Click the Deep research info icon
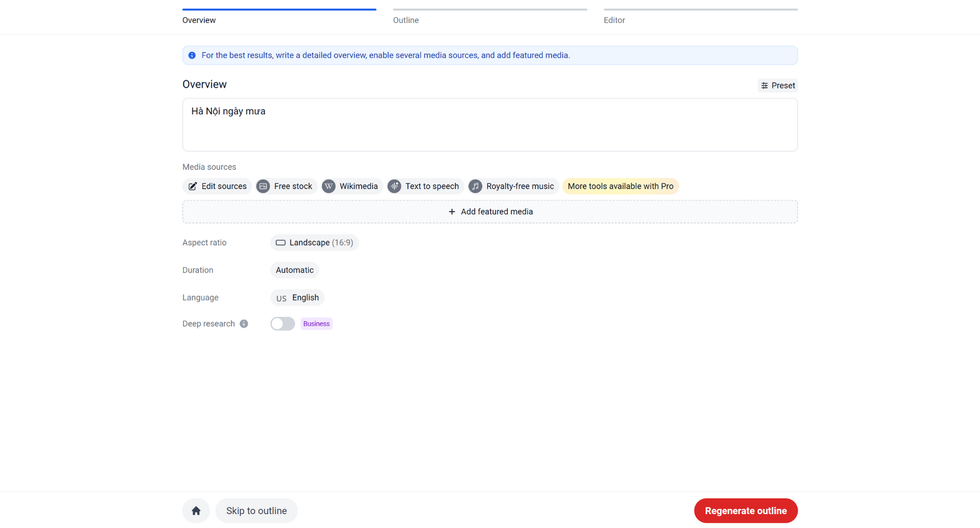Viewport: 980px width, 528px height. click(244, 324)
